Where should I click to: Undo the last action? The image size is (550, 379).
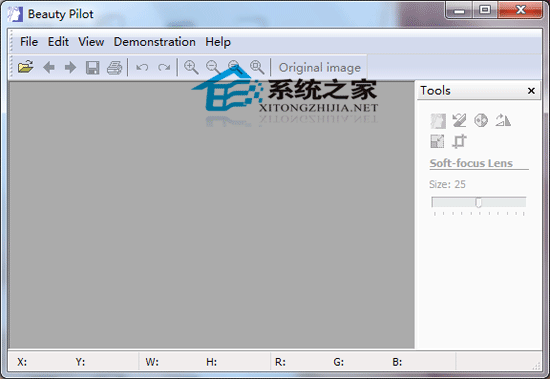142,67
